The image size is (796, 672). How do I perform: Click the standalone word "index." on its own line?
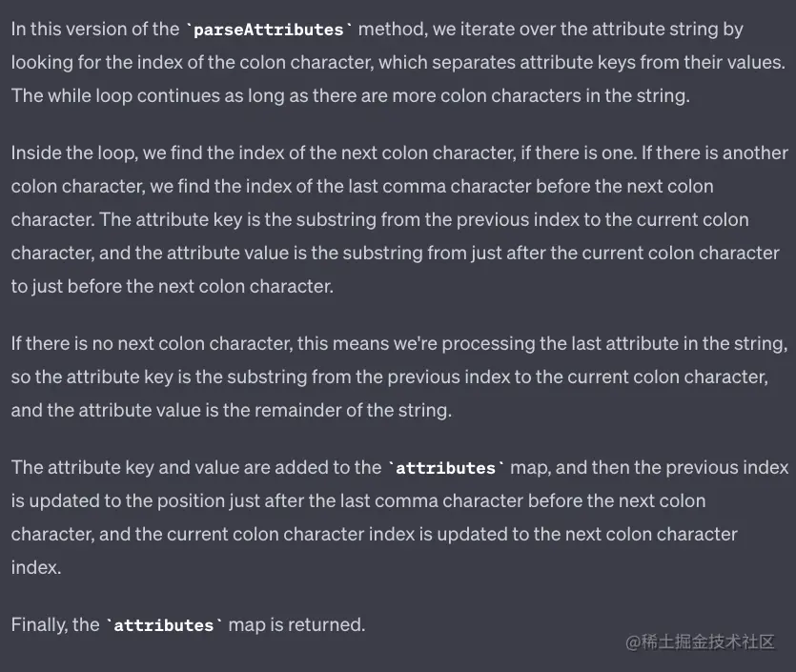pyautogui.click(x=35, y=567)
